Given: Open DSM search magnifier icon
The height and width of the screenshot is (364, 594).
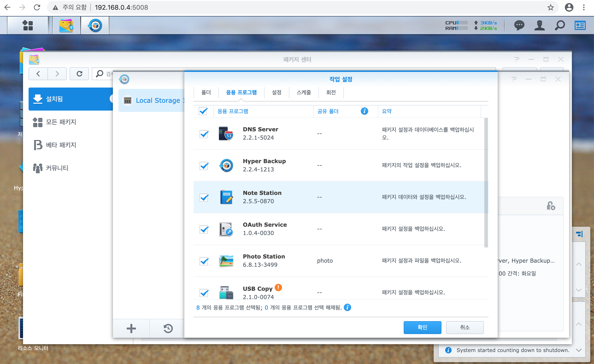Looking at the screenshot, I should coord(559,25).
